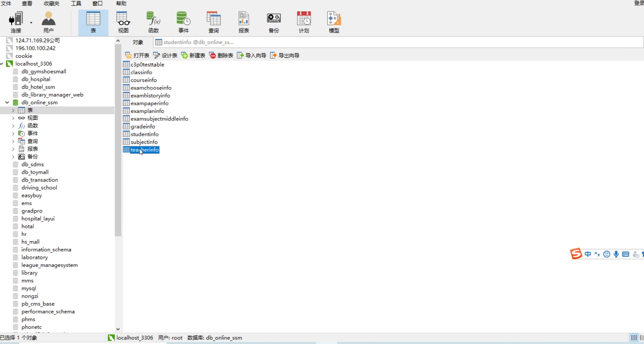Click the scroll up arrow in tree panel

118,41
